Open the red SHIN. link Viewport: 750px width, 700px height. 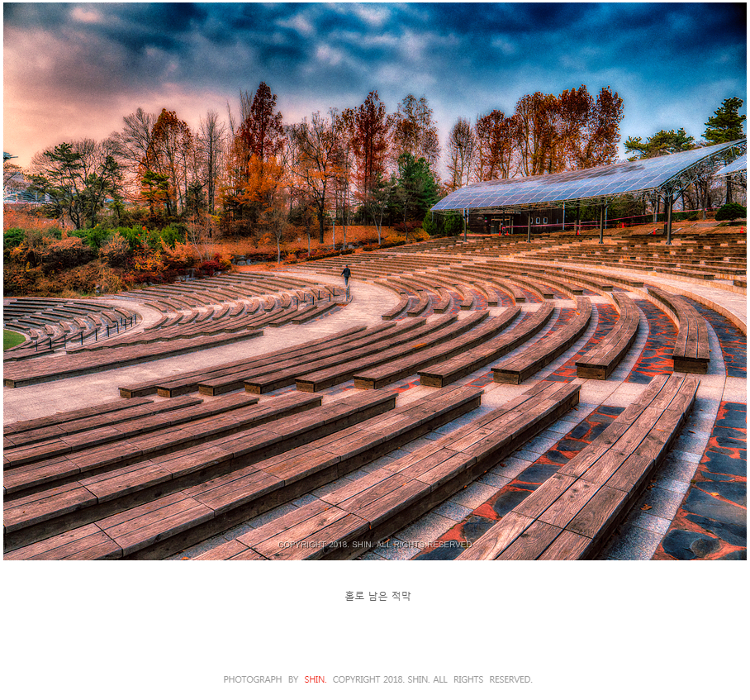(316, 679)
